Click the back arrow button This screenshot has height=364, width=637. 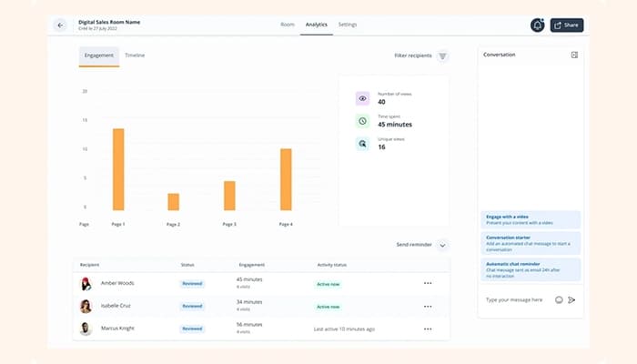pos(61,25)
